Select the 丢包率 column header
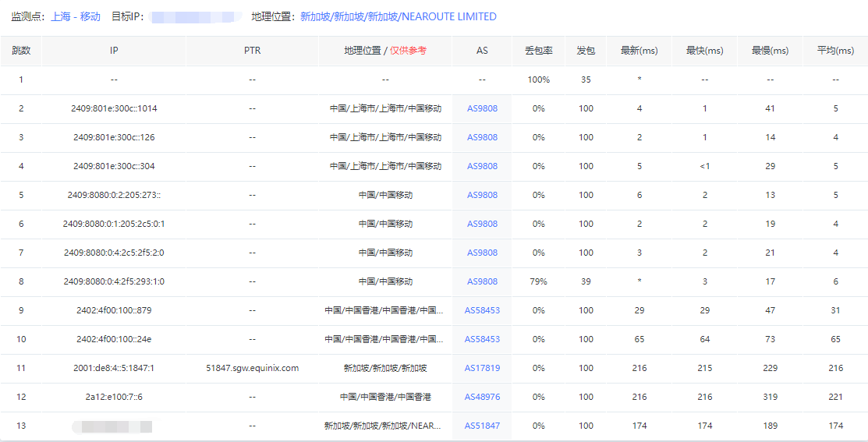This screenshot has width=868, height=442. (539, 51)
